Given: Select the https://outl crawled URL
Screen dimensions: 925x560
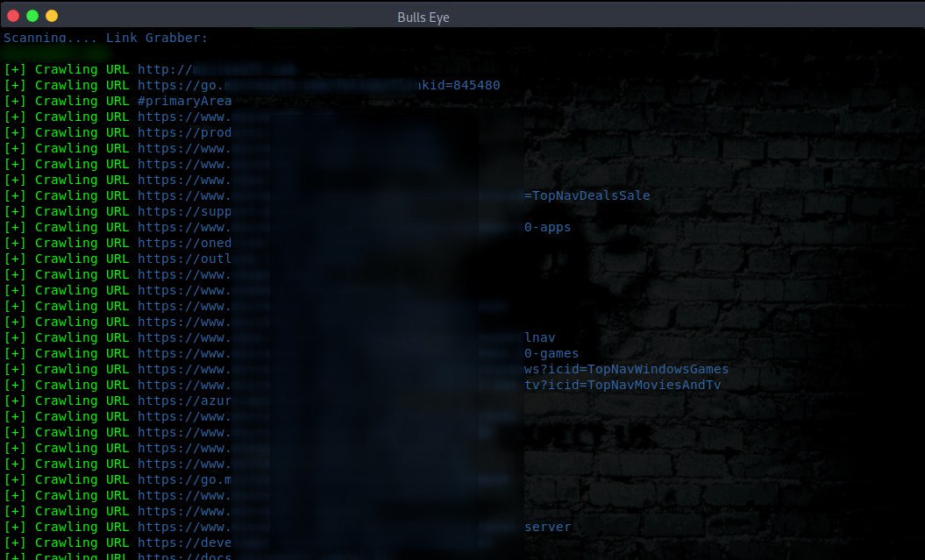Looking at the screenshot, I should tap(185, 259).
